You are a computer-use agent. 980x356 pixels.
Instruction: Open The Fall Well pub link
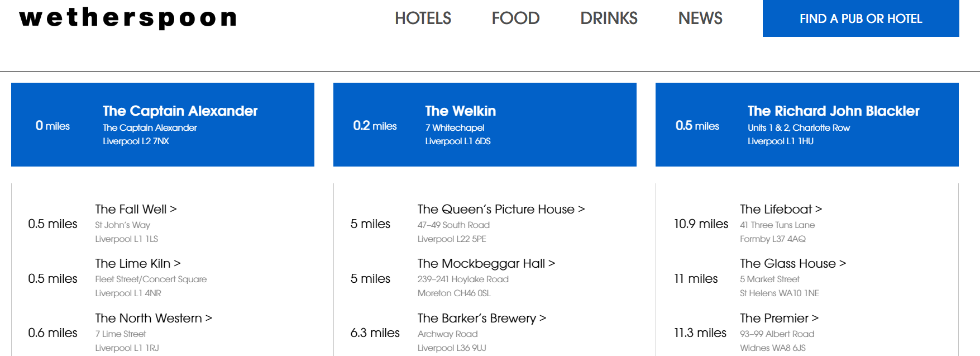click(136, 209)
